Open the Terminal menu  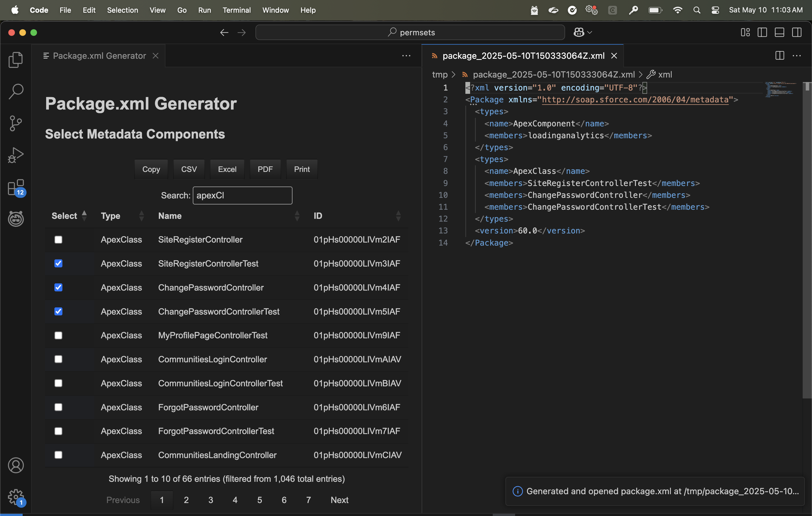(236, 10)
